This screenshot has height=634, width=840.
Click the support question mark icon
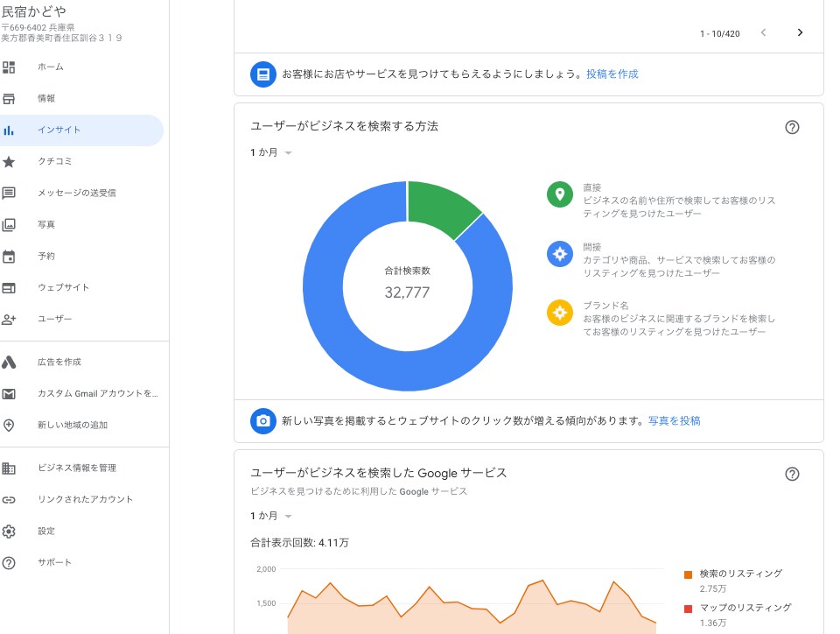coord(9,563)
